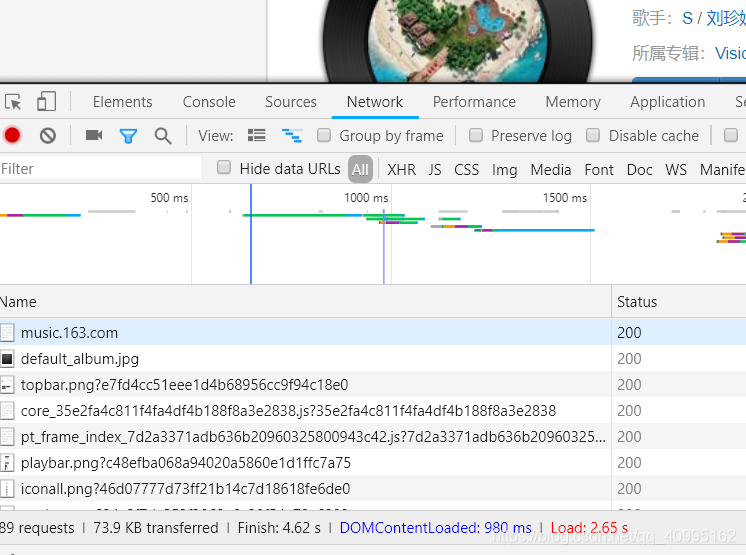The height and width of the screenshot is (555, 746).
Task: Select the iconall.png request row
Action: 373,488
